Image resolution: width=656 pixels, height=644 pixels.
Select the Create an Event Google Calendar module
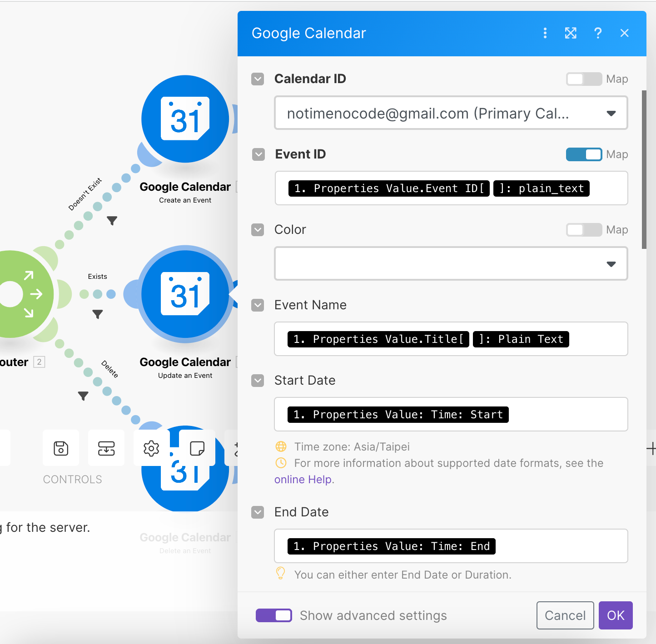click(x=185, y=119)
